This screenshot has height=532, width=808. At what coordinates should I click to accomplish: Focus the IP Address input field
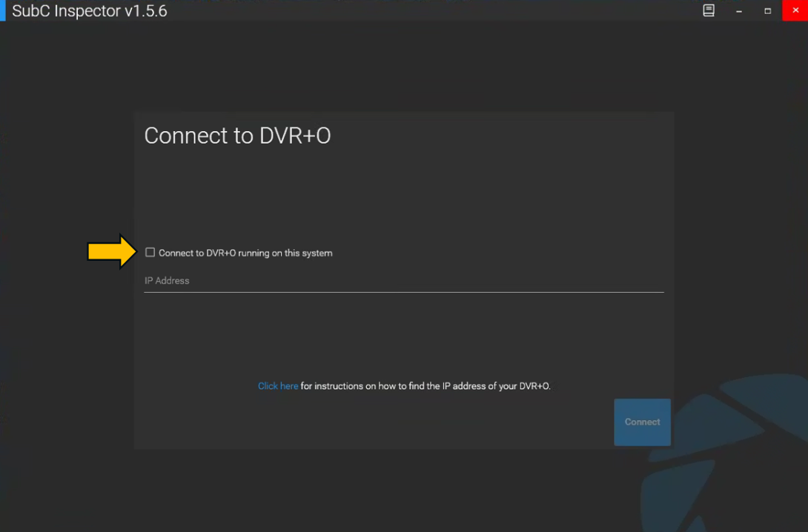pos(403,281)
